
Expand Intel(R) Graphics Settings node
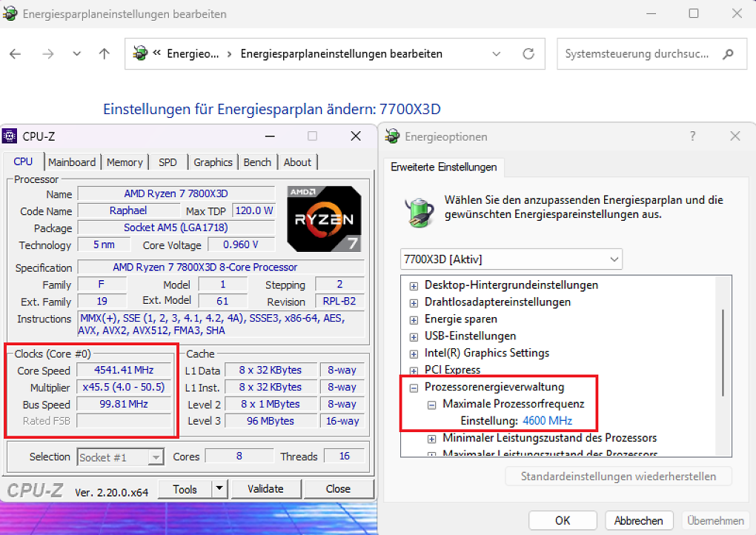[414, 354]
